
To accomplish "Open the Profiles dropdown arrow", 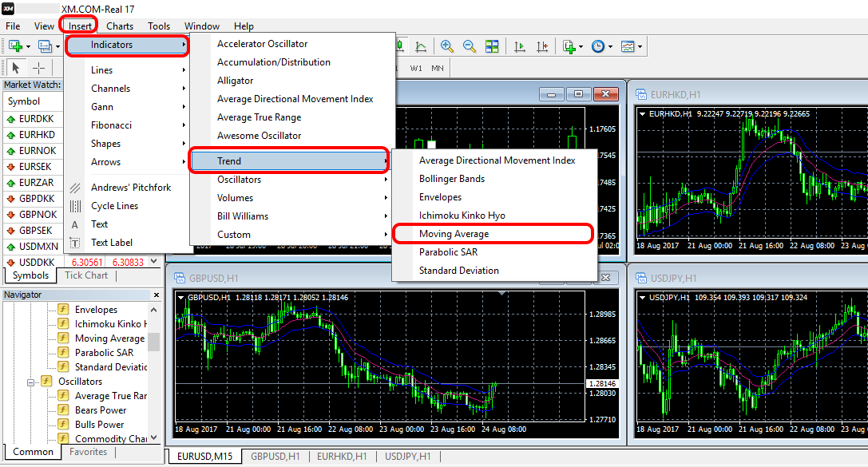I will click(57, 46).
